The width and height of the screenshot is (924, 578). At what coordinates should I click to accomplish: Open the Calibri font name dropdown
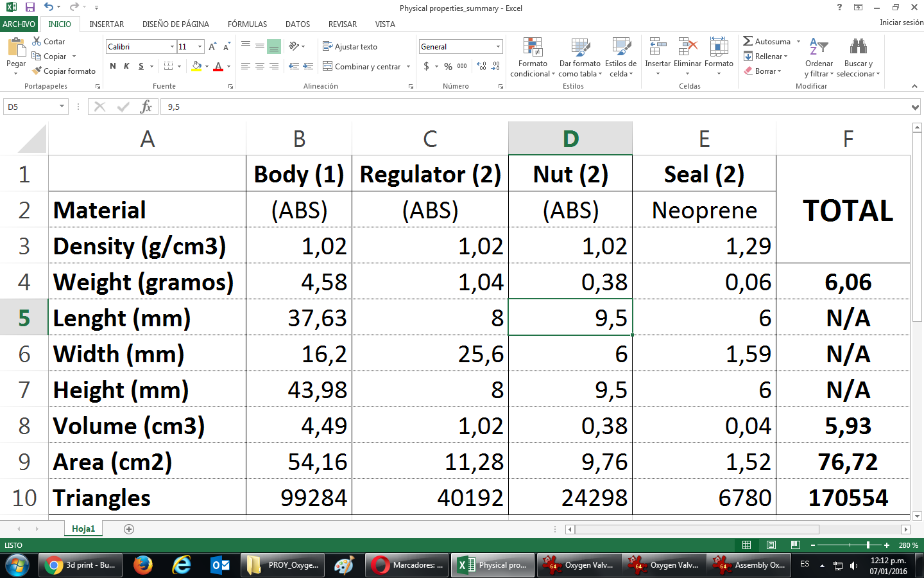[172, 47]
